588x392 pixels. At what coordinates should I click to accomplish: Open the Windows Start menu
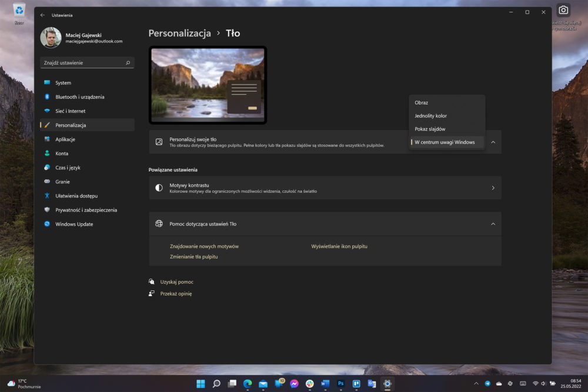click(x=201, y=383)
